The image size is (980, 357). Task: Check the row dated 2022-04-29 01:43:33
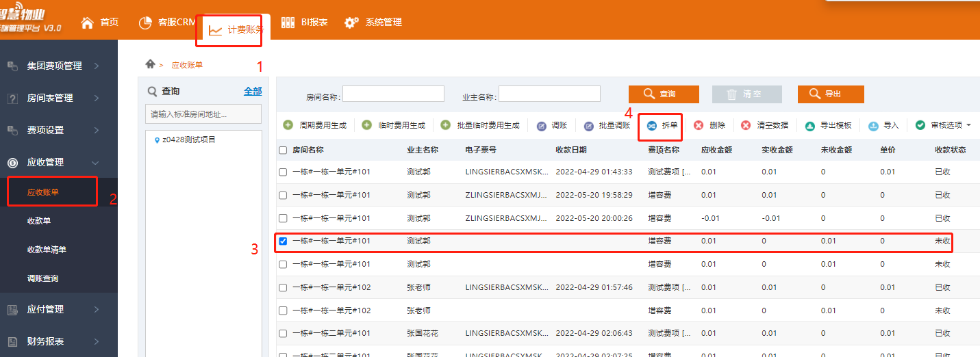click(283, 172)
